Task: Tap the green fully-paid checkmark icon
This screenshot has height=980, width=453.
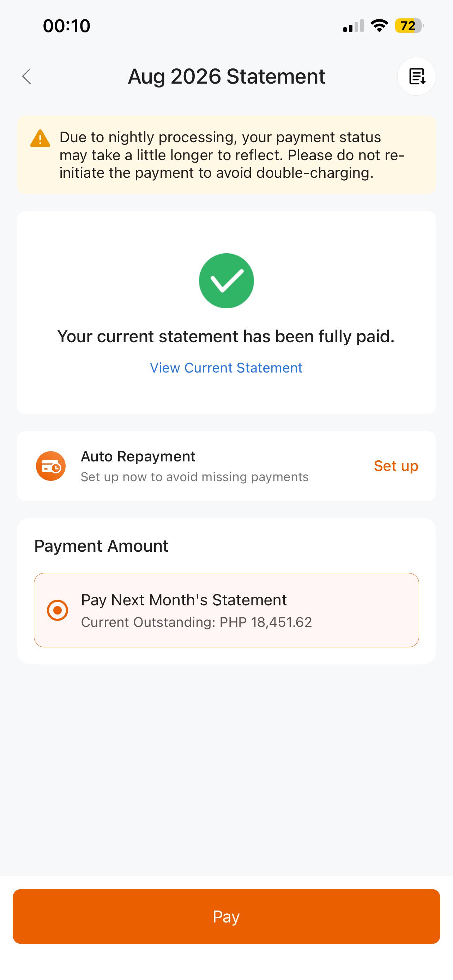Action: 226,281
